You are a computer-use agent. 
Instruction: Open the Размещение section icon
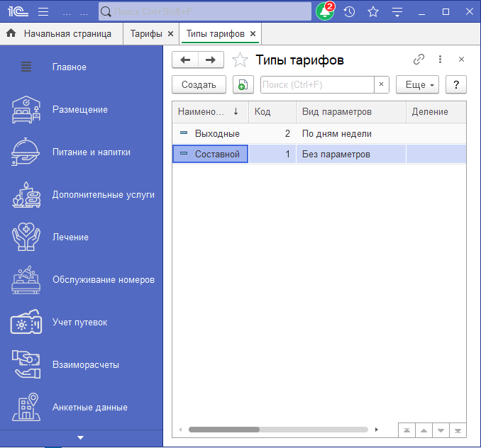27,110
